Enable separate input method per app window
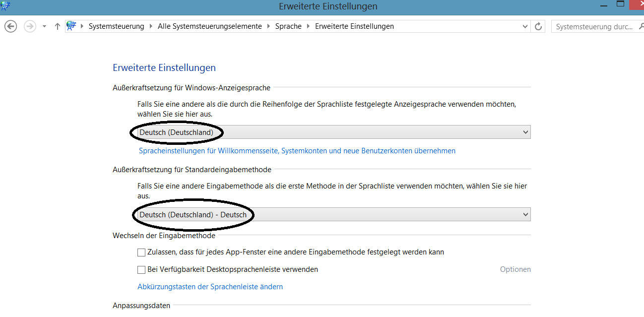The height and width of the screenshot is (317, 644). (x=141, y=252)
